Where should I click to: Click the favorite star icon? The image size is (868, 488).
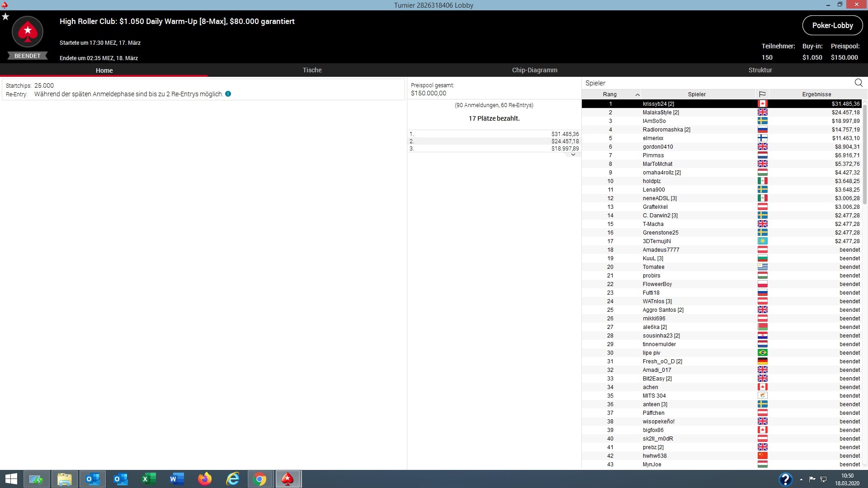5,17
